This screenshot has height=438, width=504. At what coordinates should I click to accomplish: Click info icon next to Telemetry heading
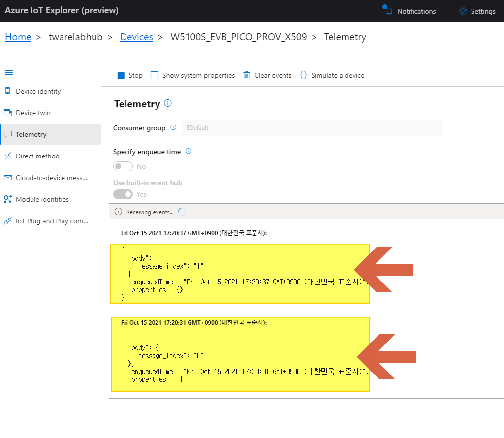coord(168,103)
